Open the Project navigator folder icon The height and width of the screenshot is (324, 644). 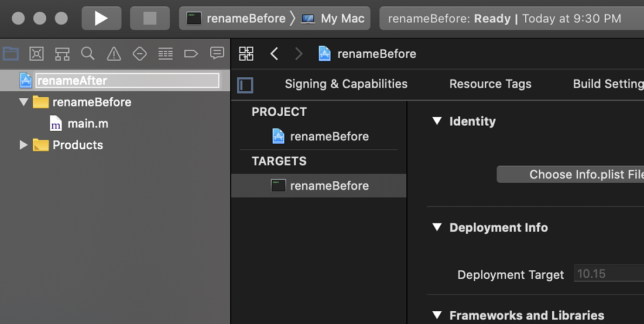(11, 54)
